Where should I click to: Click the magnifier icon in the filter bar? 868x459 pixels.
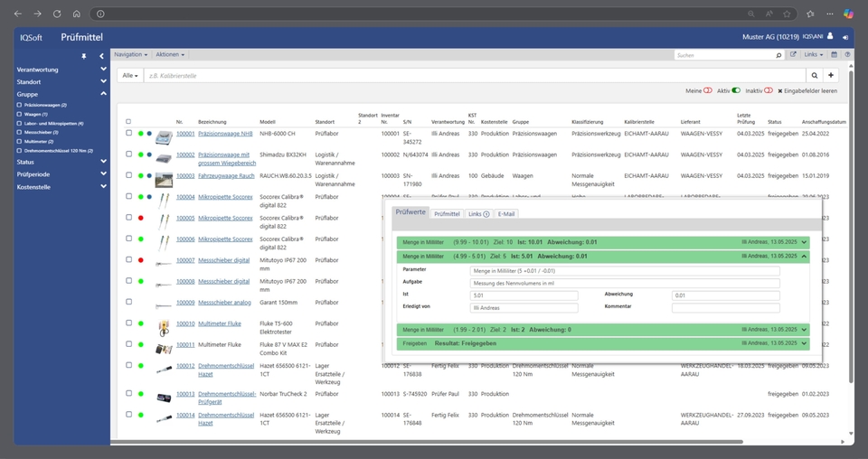pyautogui.click(x=815, y=76)
